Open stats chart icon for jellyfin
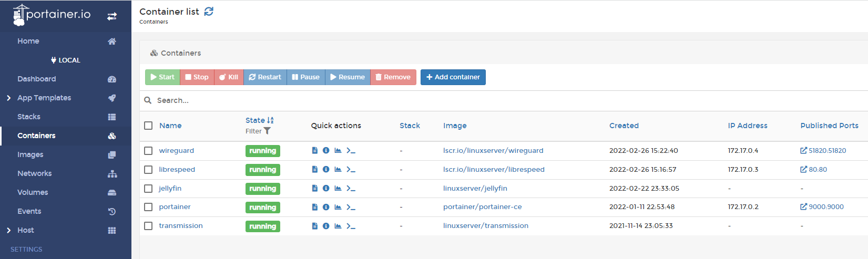This screenshot has height=259, width=868. (338, 188)
